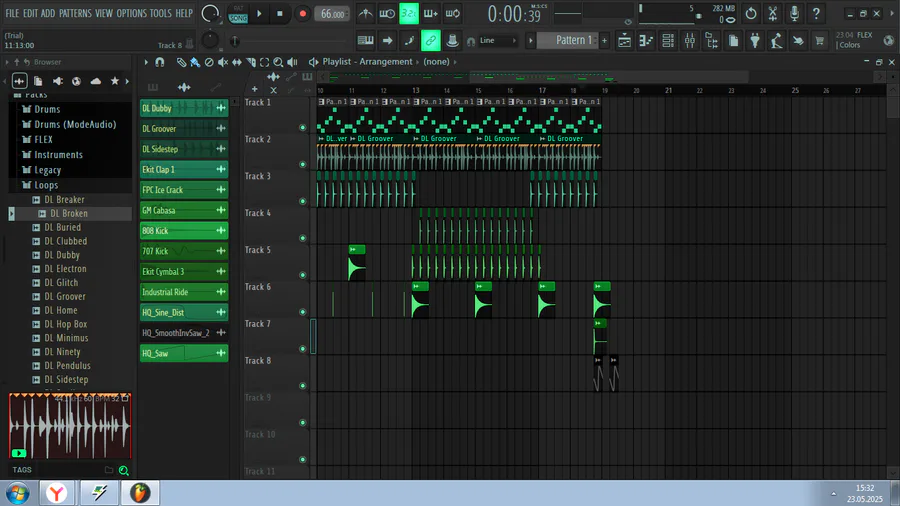Mute Track 1 using its green dot

pos(302,127)
